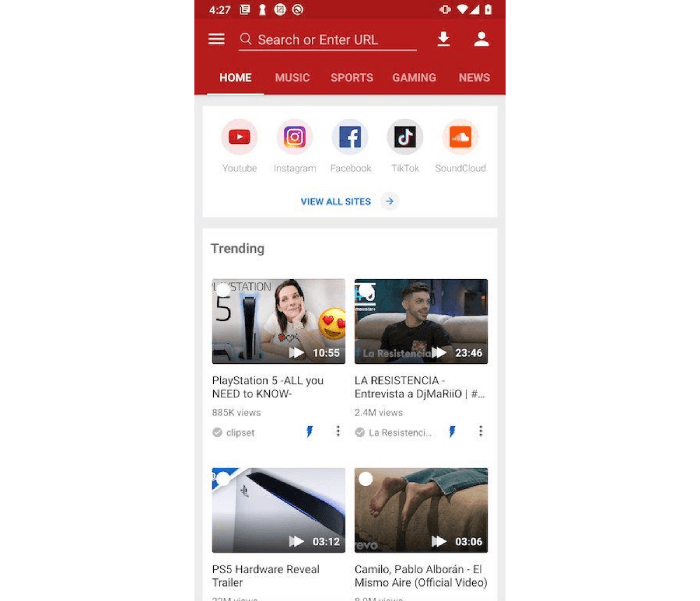Open the PlayStation 5 video thumbnail
The width and height of the screenshot is (700, 601).
[x=278, y=321]
